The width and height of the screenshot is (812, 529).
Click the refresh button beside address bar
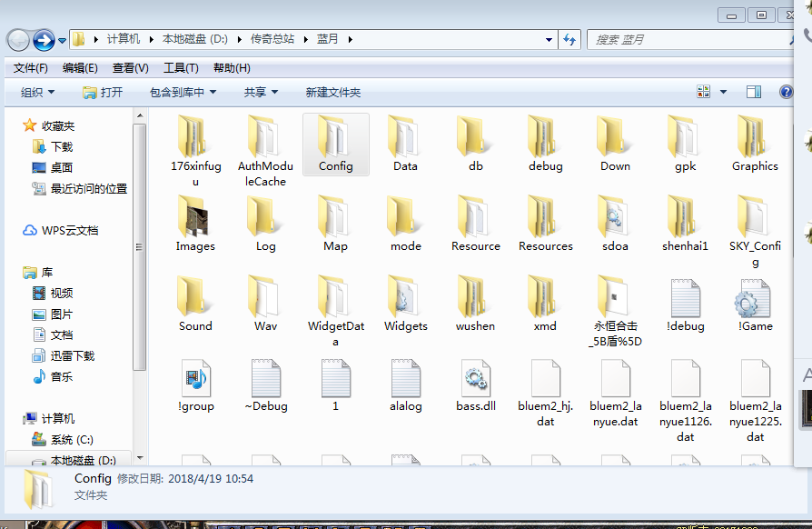tap(570, 40)
